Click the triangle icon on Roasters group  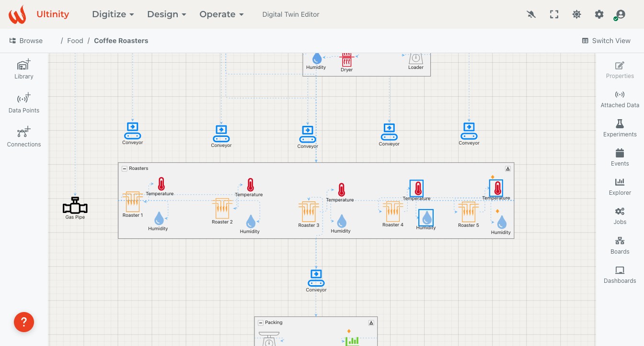[508, 168]
